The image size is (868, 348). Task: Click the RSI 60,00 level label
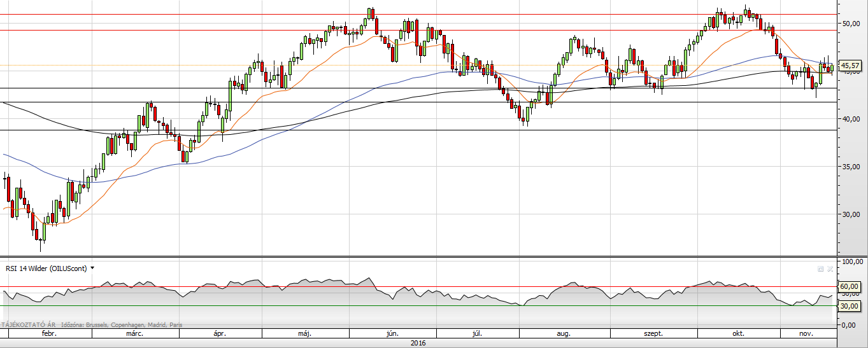click(x=851, y=286)
